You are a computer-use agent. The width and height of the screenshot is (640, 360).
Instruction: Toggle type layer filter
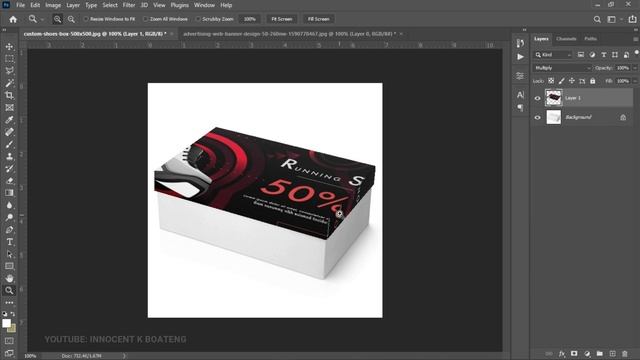604,55
